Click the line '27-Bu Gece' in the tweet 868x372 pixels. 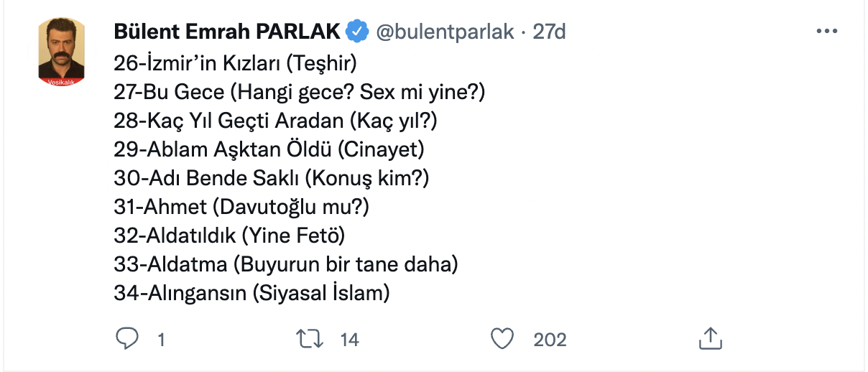[x=300, y=92]
